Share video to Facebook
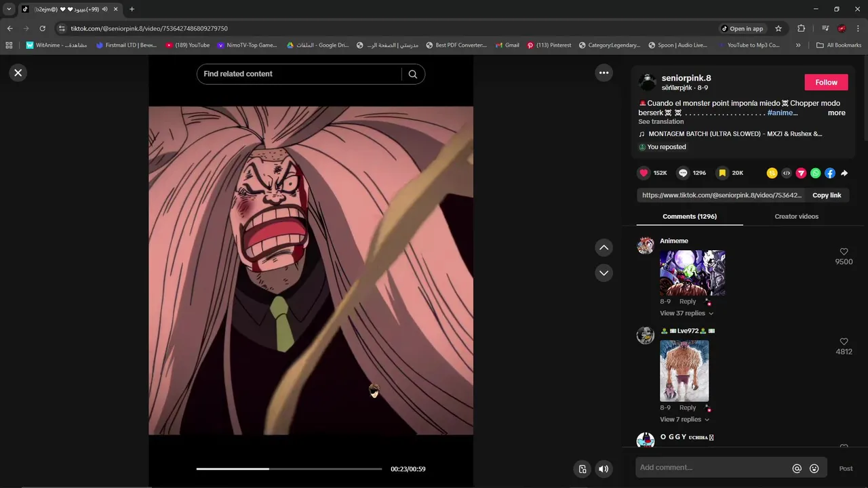The image size is (868, 488). (x=829, y=173)
